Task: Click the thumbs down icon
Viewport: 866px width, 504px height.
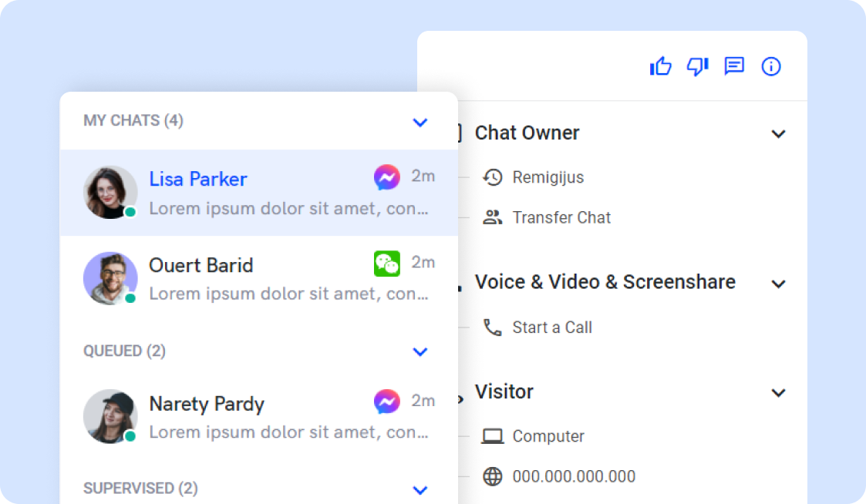Action: point(697,66)
